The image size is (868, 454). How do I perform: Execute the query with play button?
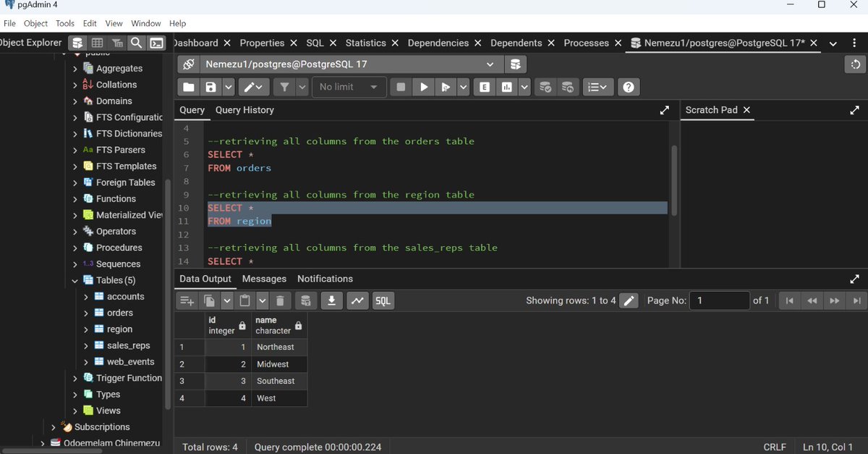coord(423,87)
